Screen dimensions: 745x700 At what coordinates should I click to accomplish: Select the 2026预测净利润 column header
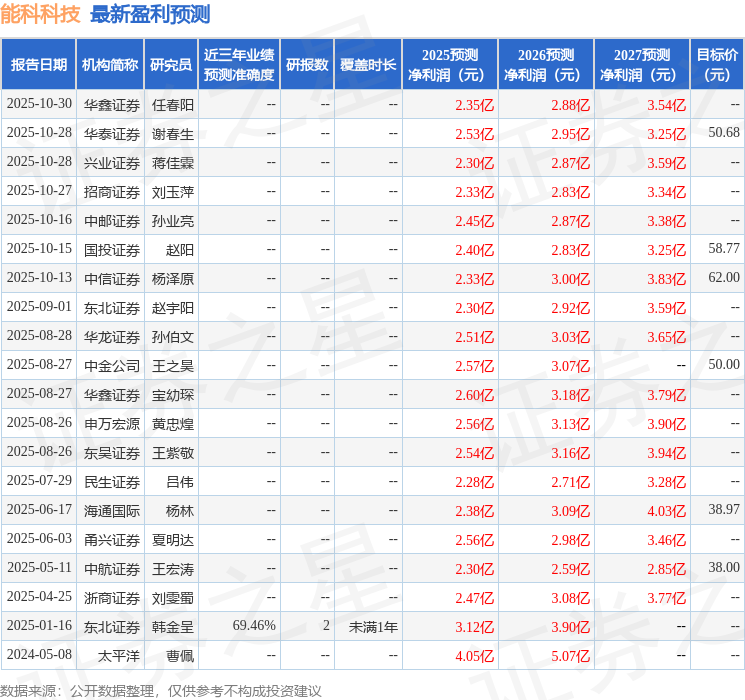[546, 65]
